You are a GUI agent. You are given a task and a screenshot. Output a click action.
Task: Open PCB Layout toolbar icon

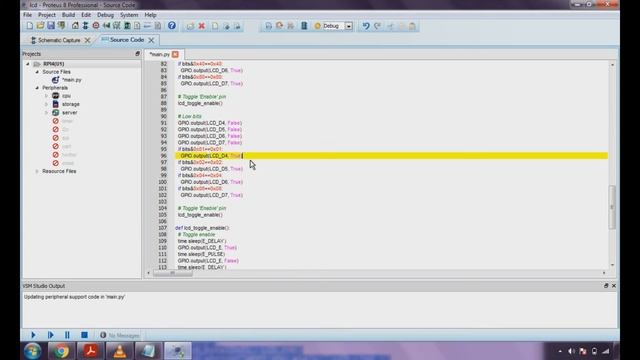[96, 26]
